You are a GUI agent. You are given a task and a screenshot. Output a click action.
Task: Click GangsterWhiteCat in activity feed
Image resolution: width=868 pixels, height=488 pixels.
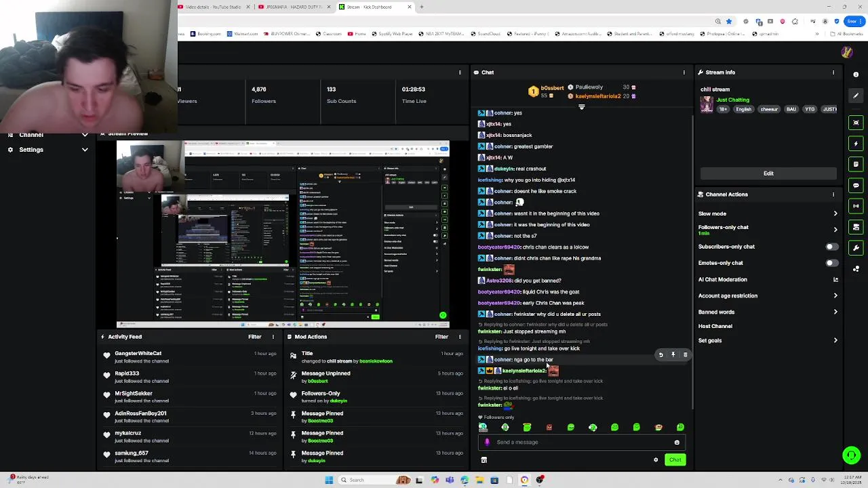coord(138,353)
